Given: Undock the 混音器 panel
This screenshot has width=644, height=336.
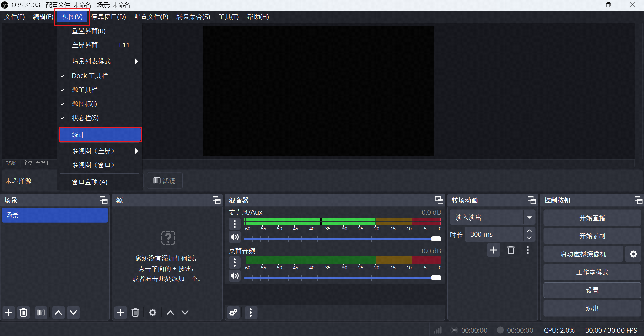Looking at the screenshot, I should pyautogui.click(x=439, y=200).
